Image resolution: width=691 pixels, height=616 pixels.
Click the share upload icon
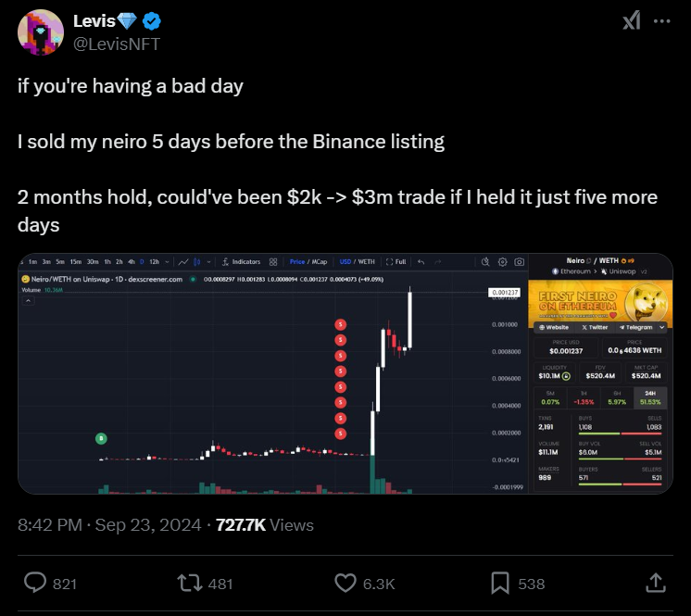655,583
